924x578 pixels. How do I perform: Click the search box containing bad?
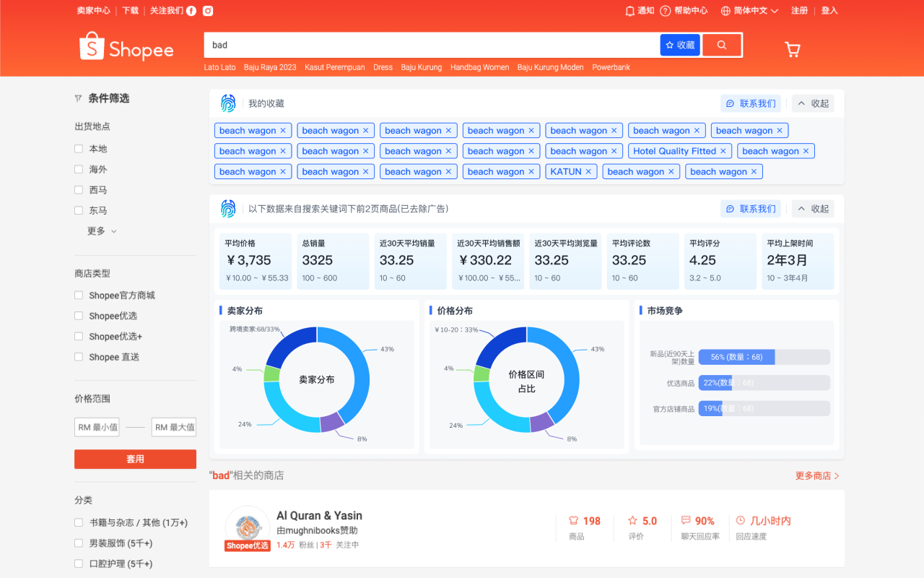pos(431,45)
